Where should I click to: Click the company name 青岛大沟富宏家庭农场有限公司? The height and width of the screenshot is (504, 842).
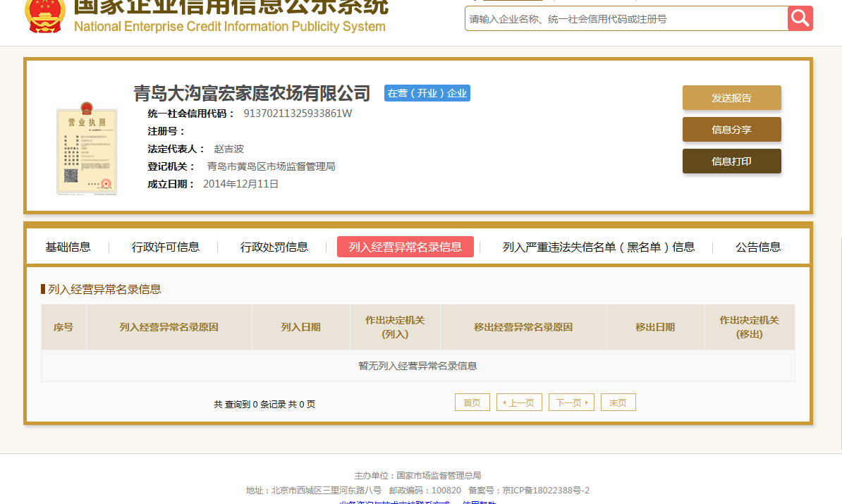252,93
